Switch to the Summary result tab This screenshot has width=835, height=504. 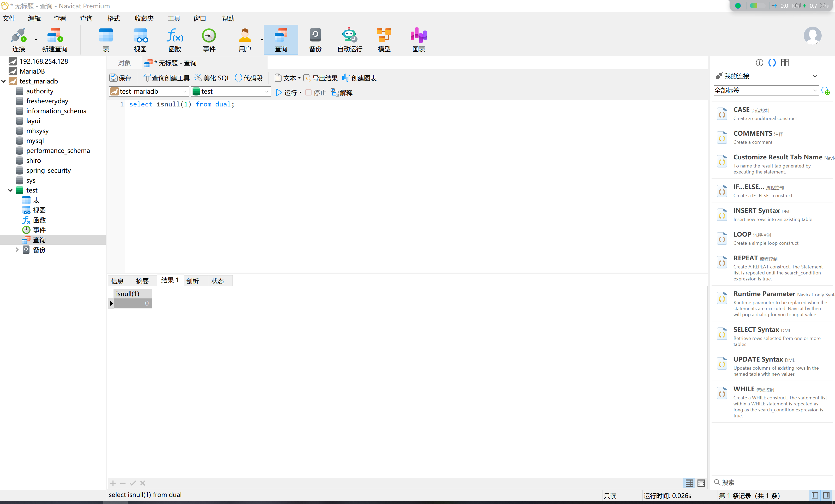click(x=142, y=281)
